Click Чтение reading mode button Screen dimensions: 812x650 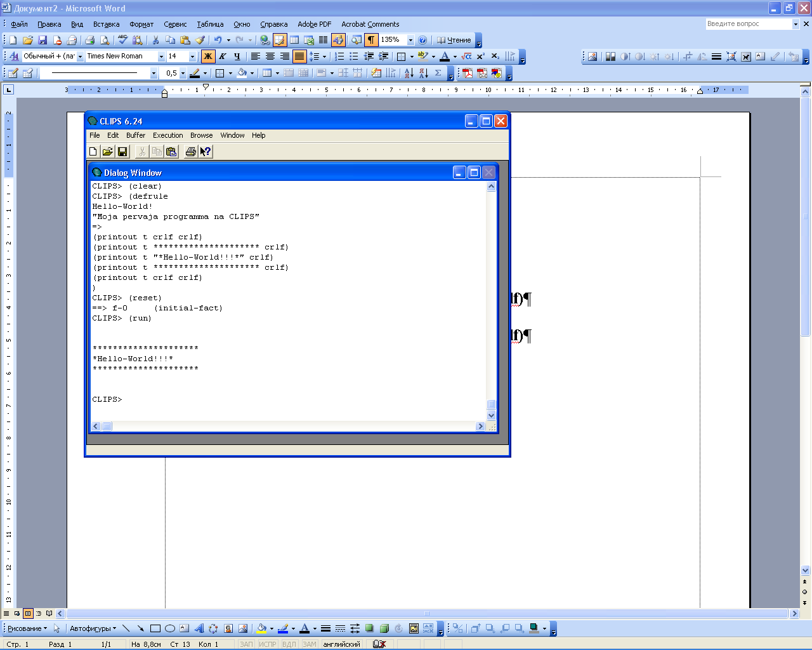click(454, 40)
